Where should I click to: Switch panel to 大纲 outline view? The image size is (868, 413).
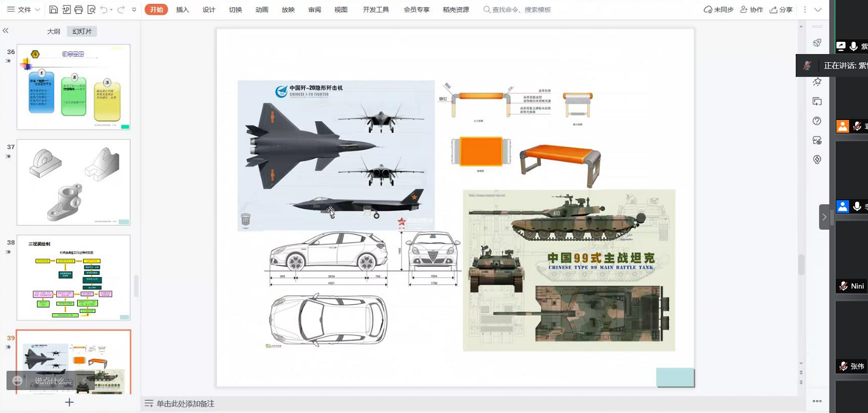pos(54,32)
